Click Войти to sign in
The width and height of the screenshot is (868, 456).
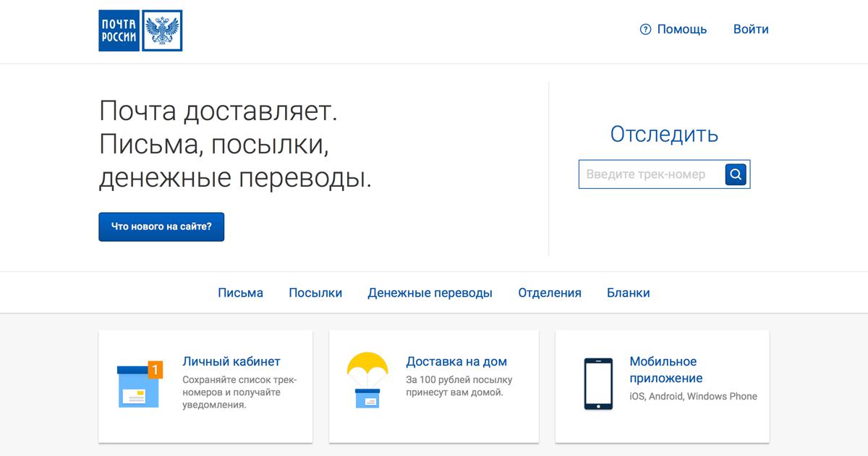click(751, 30)
